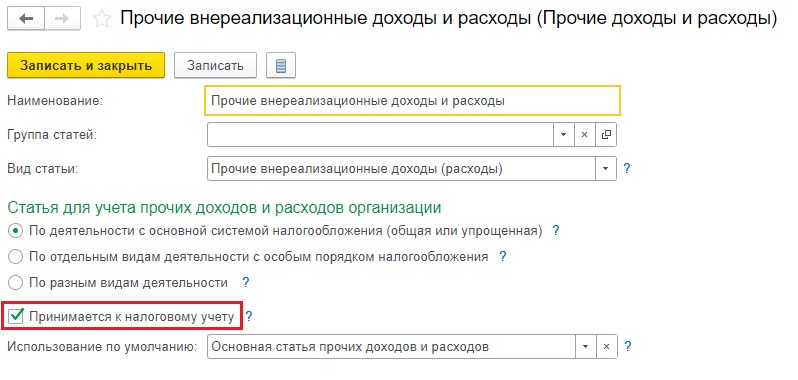Select По отдельным видам деятельности radio option
This screenshot has height=380, width=798.
(x=16, y=257)
